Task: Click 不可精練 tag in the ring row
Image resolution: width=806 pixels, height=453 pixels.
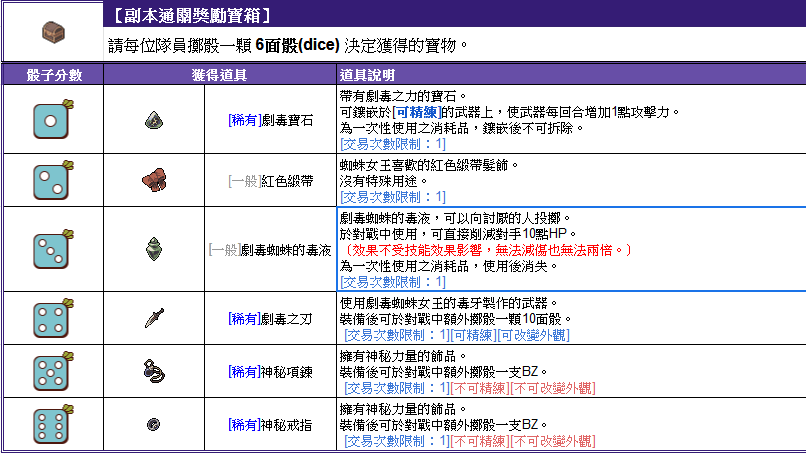Action: [480, 441]
